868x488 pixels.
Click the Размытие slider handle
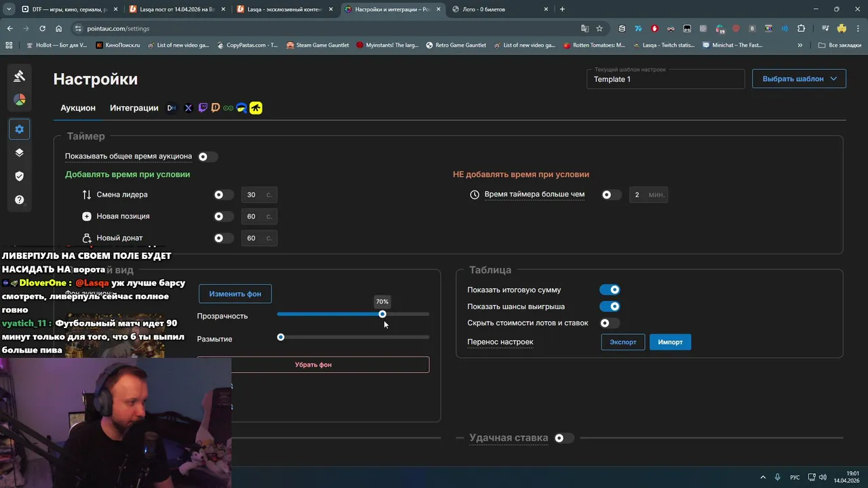click(281, 337)
